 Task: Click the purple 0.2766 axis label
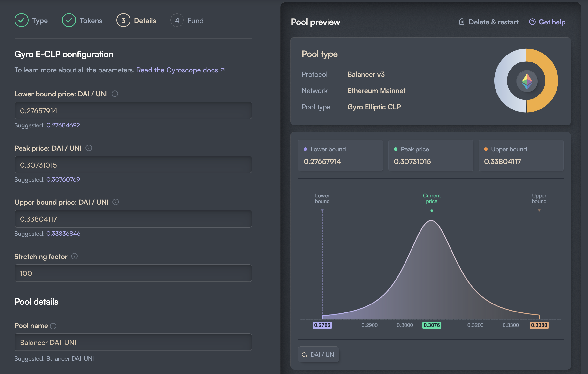pyautogui.click(x=322, y=325)
